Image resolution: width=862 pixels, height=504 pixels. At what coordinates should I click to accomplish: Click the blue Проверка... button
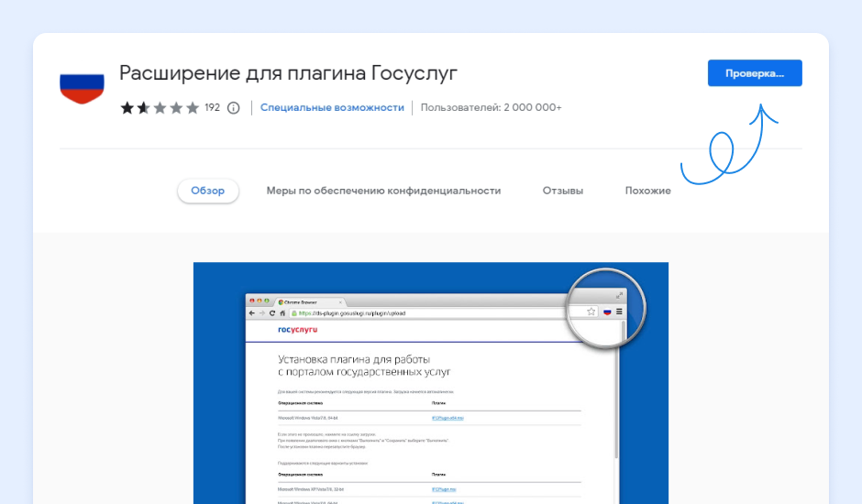(x=755, y=73)
